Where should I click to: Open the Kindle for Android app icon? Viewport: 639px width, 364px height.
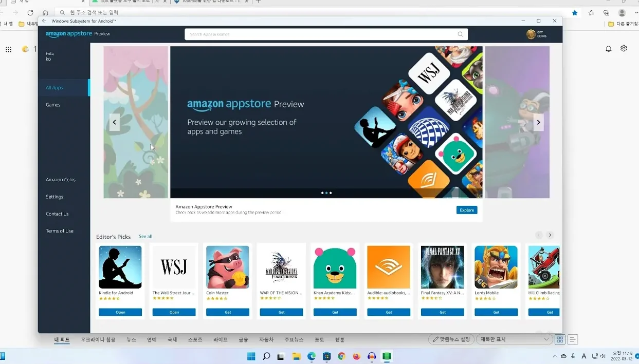(x=120, y=267)
